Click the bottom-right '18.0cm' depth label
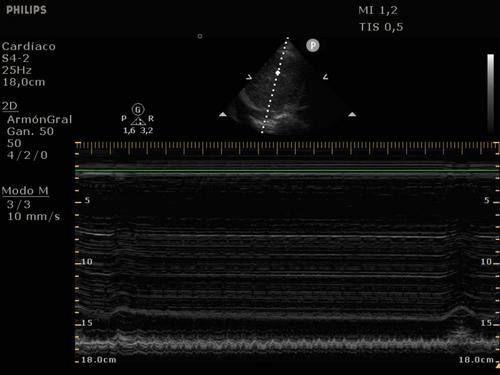Screen dimensions: 500x375 [476, 360]
